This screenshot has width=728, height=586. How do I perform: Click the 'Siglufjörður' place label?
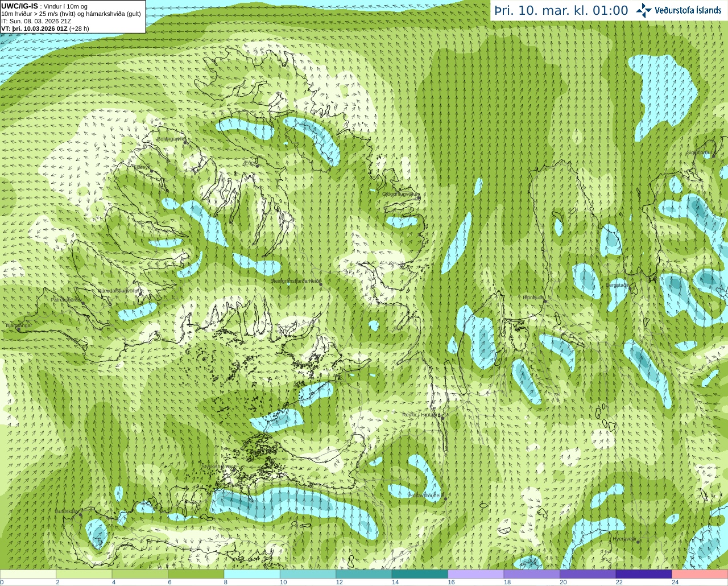tap(700, 152)
